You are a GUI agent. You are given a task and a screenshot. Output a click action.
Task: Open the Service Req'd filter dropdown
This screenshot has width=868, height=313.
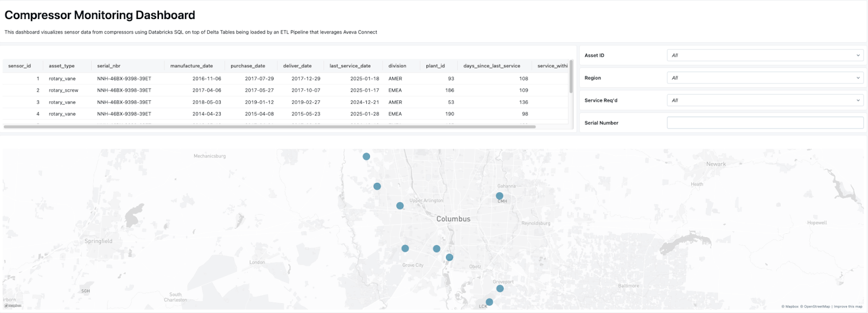pyautogui.click(x=765, y=100)
